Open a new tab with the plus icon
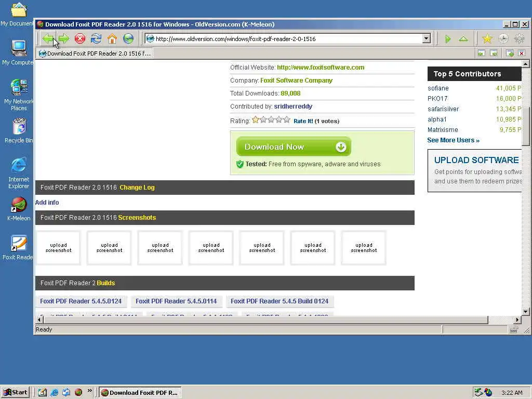This screenshot has width=532, height=399. 510,53
